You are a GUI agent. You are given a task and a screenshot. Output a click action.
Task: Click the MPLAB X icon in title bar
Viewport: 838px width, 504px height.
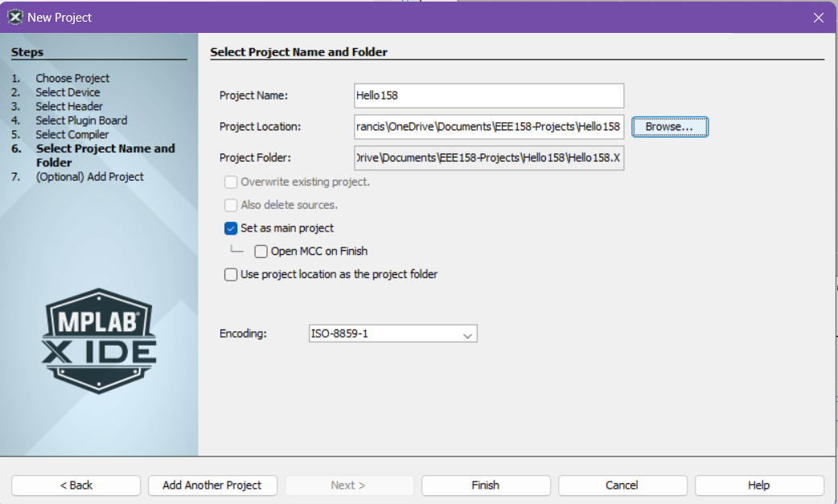[15, 17]
